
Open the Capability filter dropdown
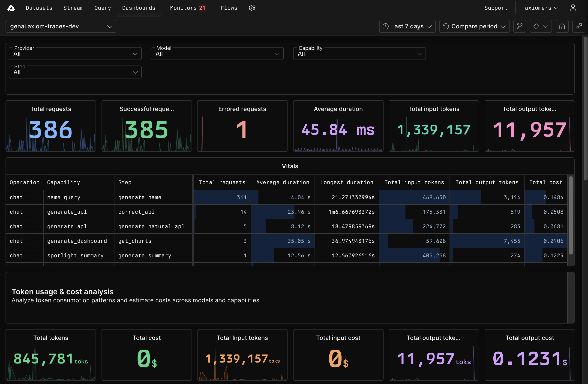click(359, 53)
